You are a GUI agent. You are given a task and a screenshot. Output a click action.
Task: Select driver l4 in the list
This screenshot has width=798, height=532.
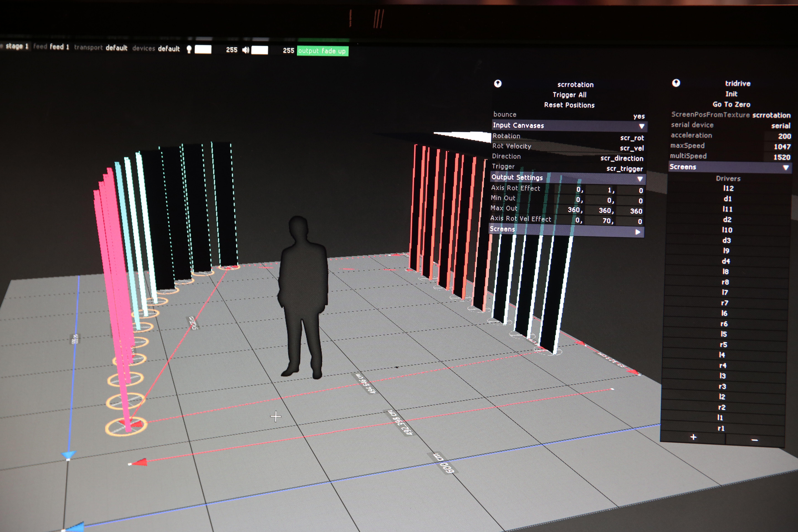722,355
